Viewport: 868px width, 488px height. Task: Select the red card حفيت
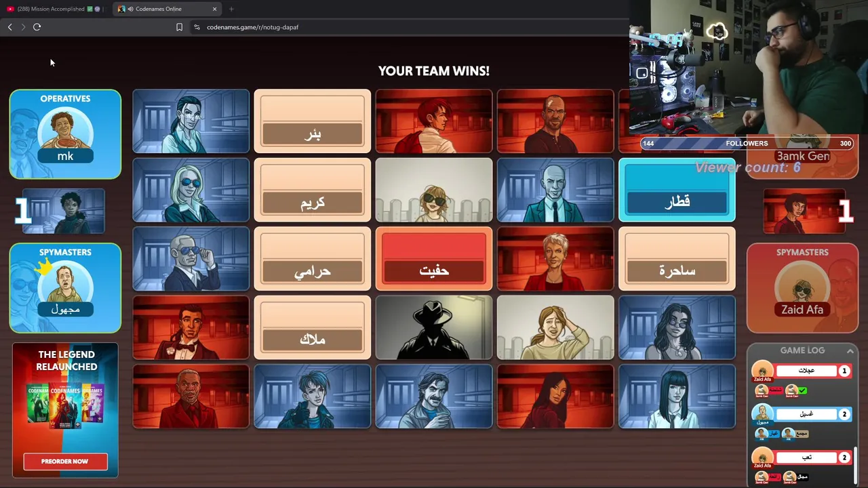(434, 259)
